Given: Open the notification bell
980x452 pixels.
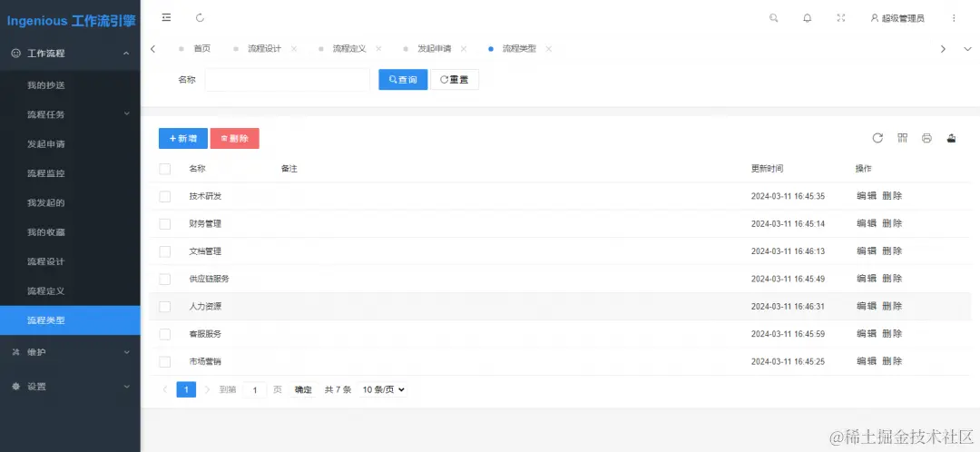Looking at the screenshot, I should pyautogui.click(x=808, y=18).
